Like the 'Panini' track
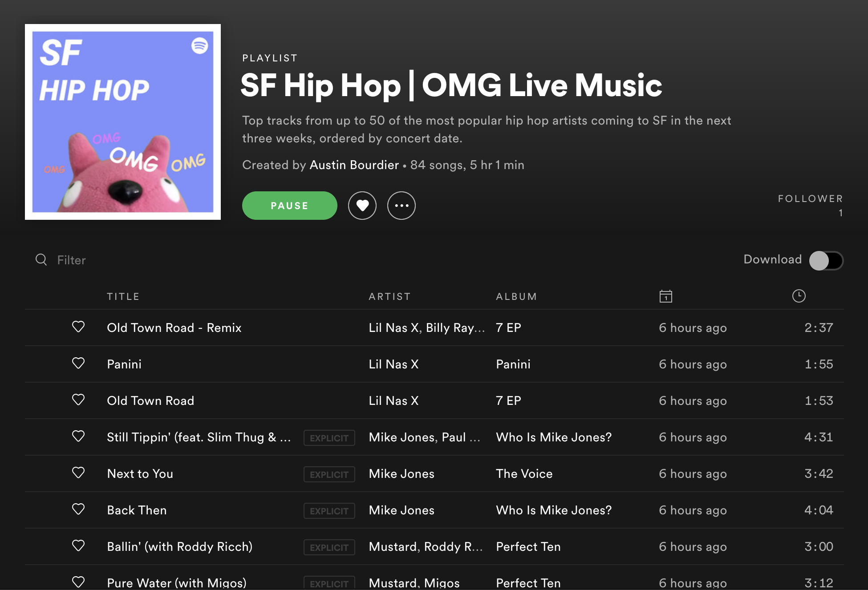 tap(78, 364)
